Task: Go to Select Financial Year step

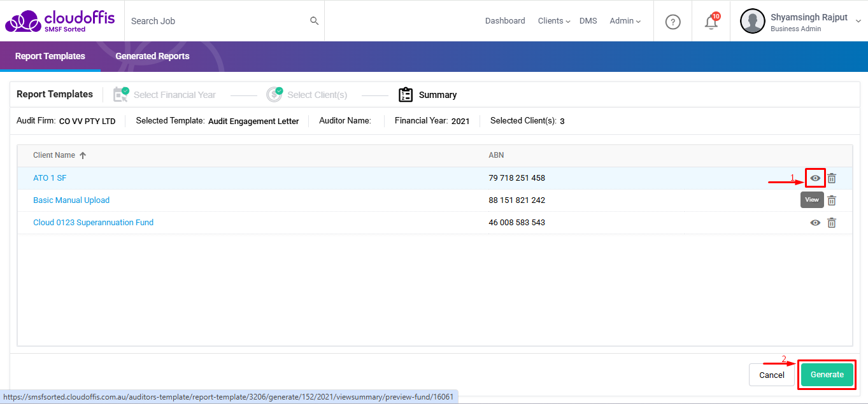Action: pos(174,95)
